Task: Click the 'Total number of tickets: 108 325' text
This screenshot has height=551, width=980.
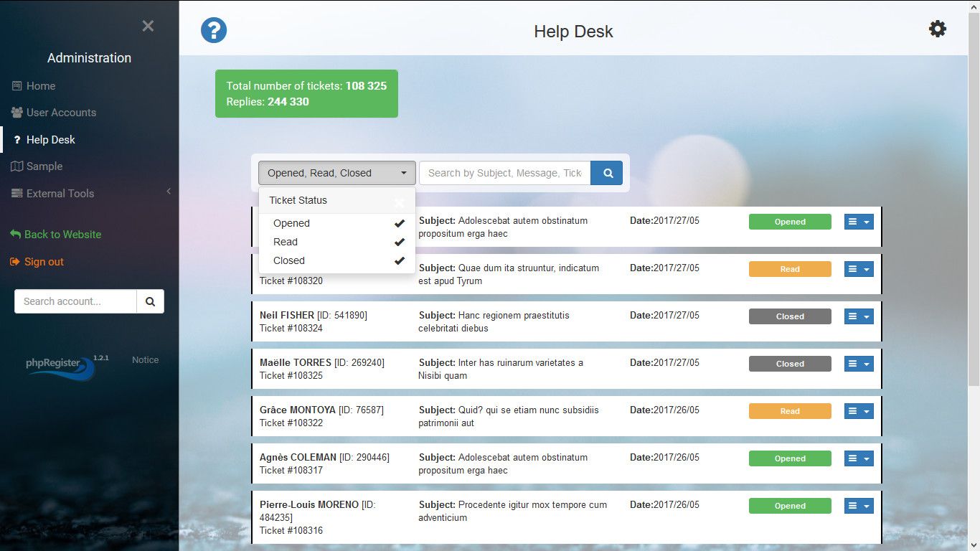Action: (306, 85)
